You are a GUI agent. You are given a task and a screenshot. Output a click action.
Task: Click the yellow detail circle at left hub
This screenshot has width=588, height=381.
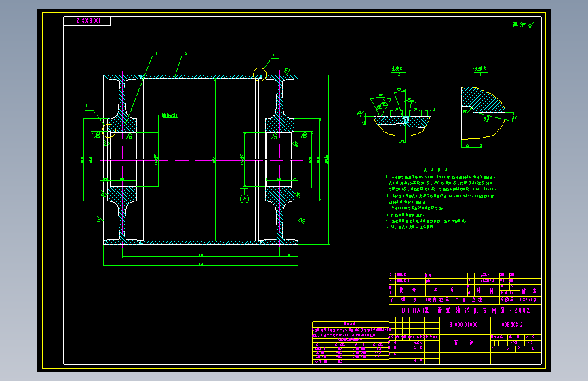click(x=109, y=130)
